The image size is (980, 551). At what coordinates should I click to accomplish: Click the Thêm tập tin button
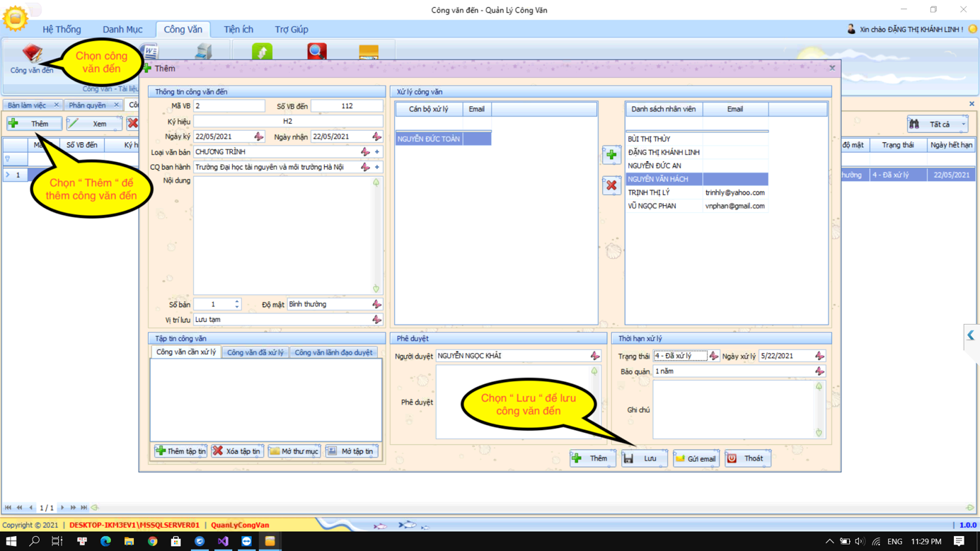(x=180, y=451)
